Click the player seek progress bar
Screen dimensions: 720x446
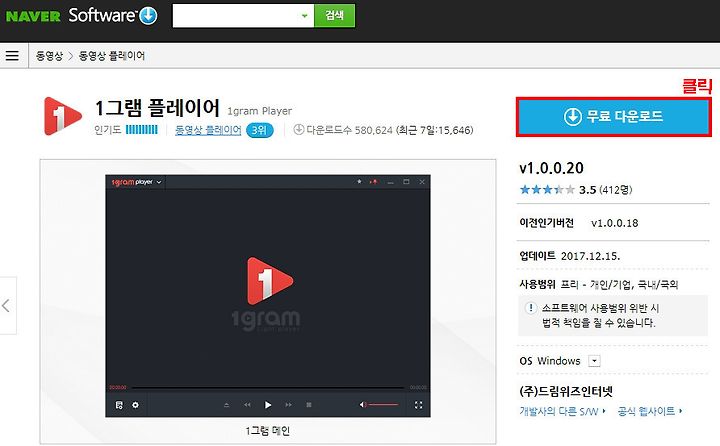pos(268,388)
